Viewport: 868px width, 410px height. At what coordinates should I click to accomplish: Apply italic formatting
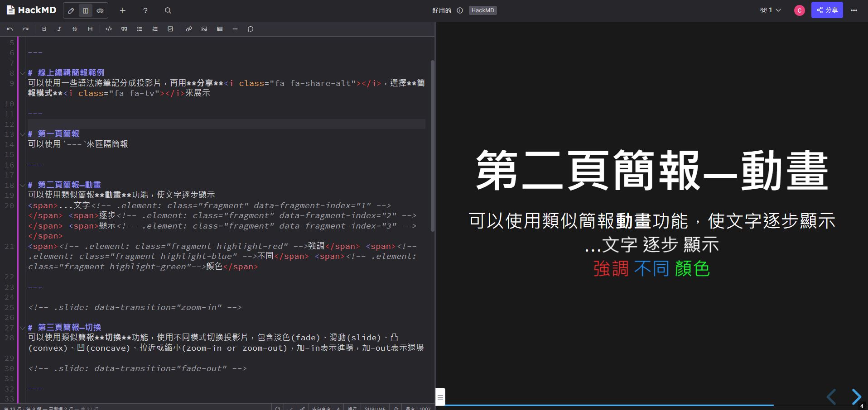coord(59,29)
